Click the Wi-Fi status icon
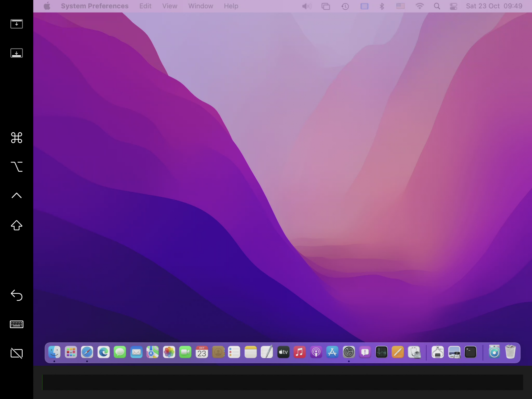 (x=419, y=6)
